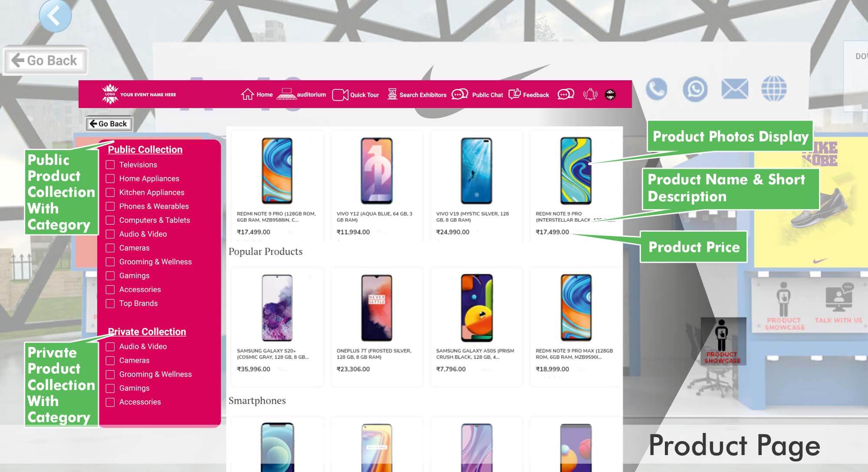Open the WhatsApp contact icon
Image resolution: width=868 pixels, height=472 pixels.
[695, 89]
